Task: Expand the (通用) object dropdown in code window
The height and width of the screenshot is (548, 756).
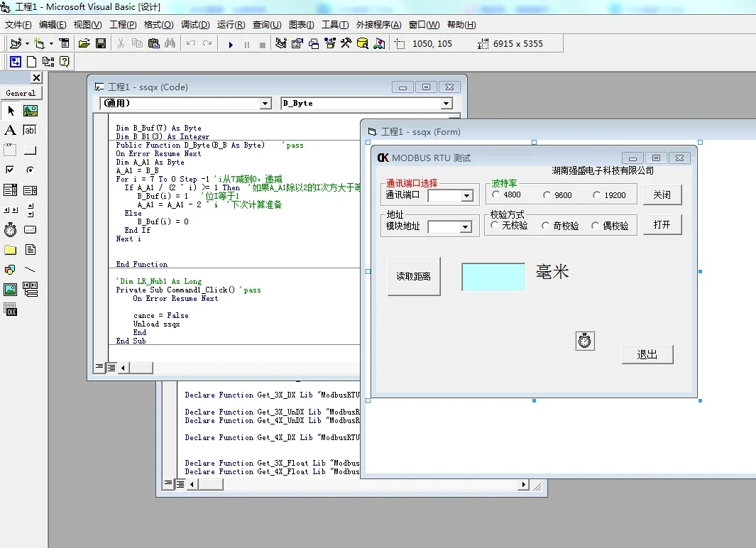Action: pyautogui.click(x=265, y=104)
